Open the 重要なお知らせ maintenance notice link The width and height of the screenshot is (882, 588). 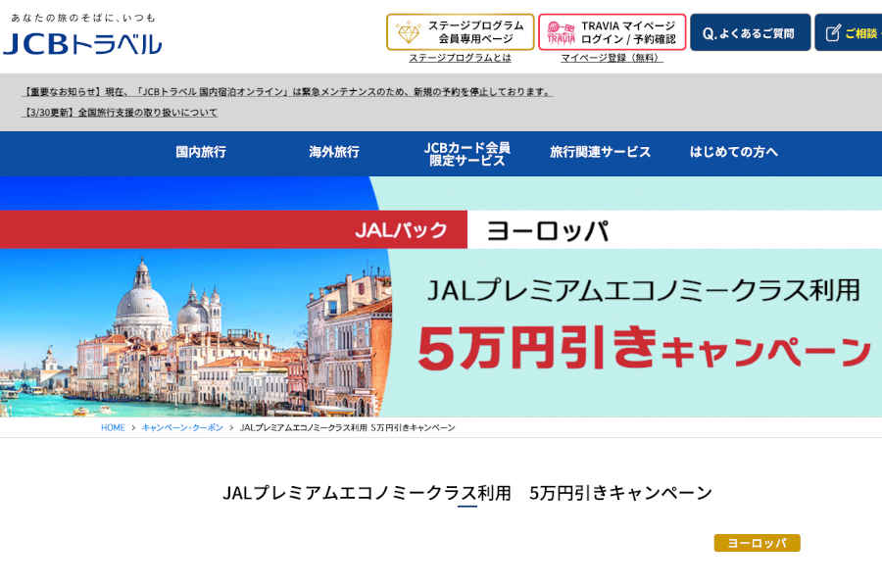(x=287, y=92)
